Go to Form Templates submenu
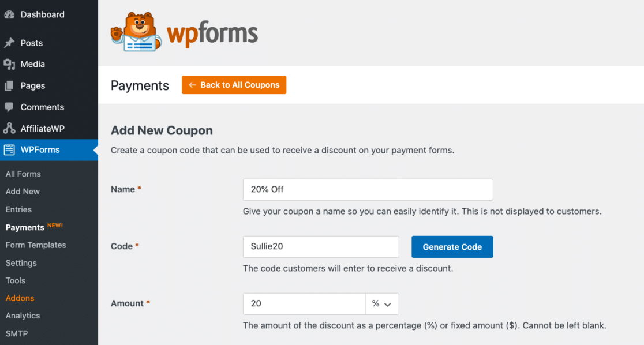 point(36,245)
